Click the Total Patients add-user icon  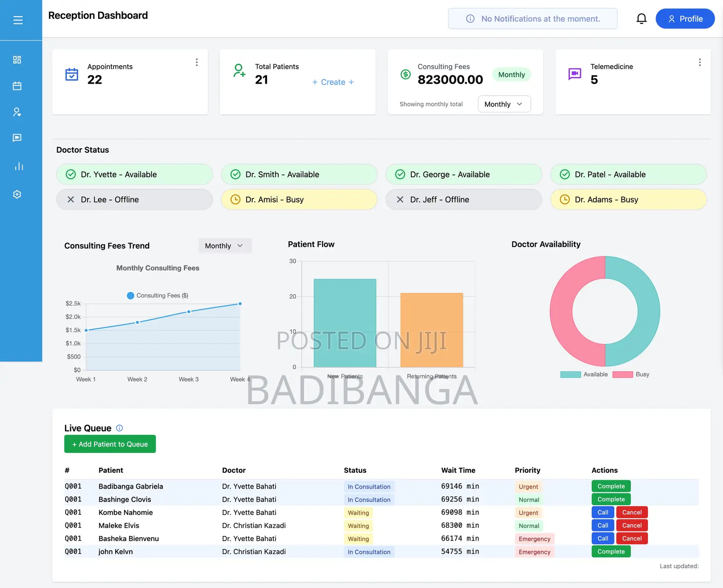pyautogui.click(x=239, y=71)
